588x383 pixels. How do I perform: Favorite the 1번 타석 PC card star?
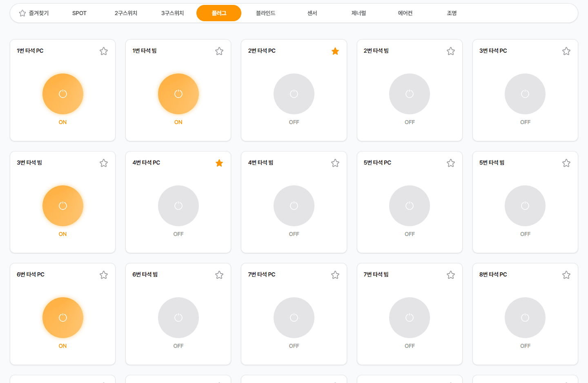104,51
